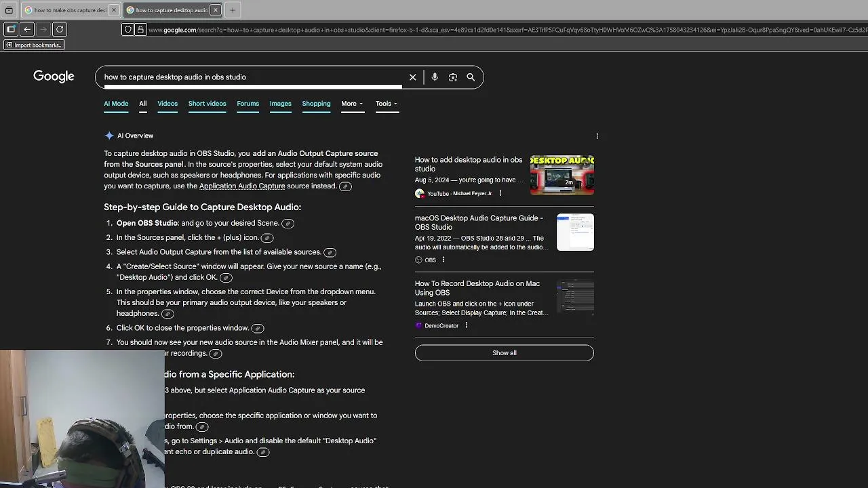Click link chip after '+ (plus) icon.'

[x=267, y=238]
